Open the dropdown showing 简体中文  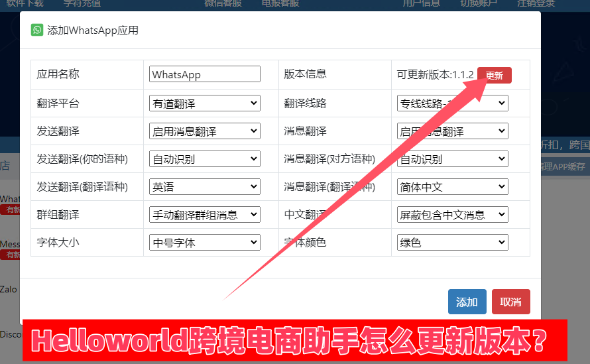(x=453, y=187)
